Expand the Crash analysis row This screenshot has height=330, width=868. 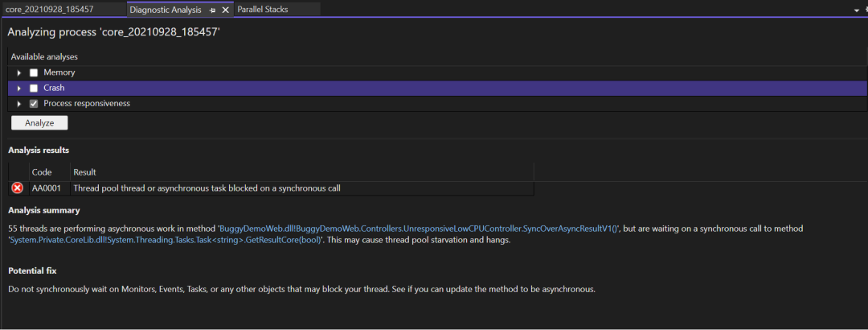tap(18, 88)
